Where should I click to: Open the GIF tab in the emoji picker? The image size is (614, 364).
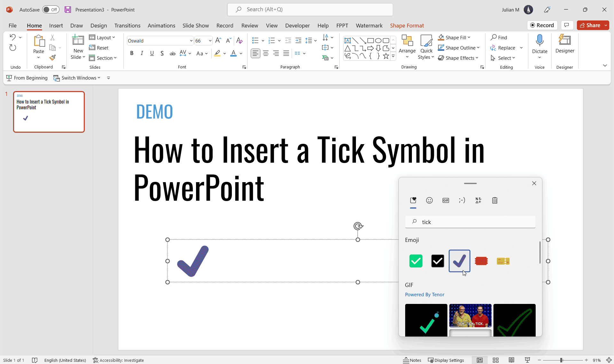pyautogui.click(x=446, y=200)
